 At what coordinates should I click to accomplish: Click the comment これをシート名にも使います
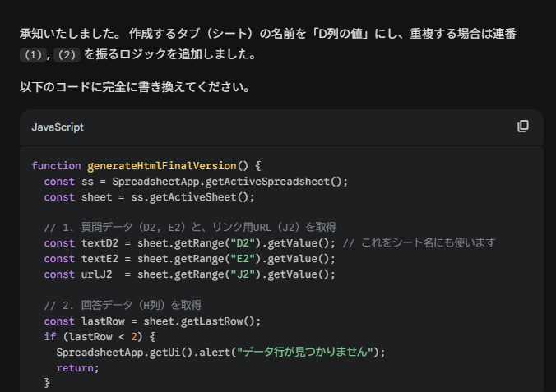point(428,242)
